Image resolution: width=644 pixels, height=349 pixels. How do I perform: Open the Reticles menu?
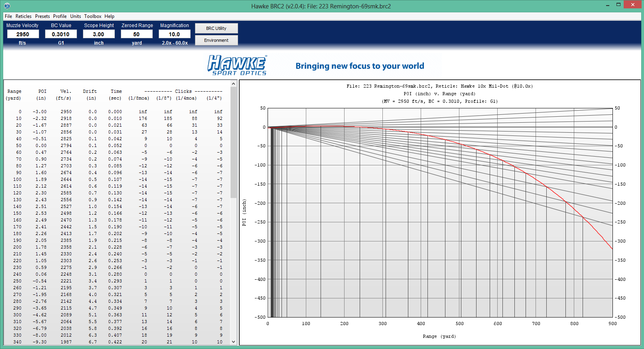[x=24, y=16]
